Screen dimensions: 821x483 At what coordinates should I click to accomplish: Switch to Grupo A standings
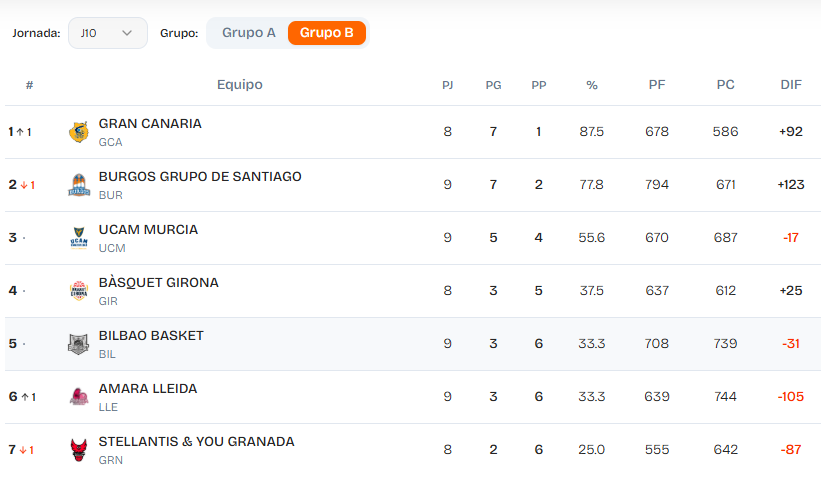tap(249, 33)
